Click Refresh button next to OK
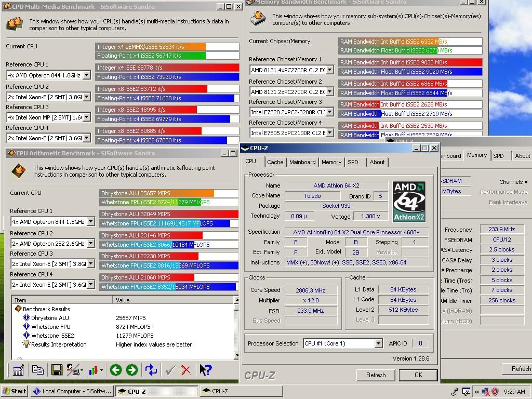Screen dimensions: 532x399 pos(376,375)
